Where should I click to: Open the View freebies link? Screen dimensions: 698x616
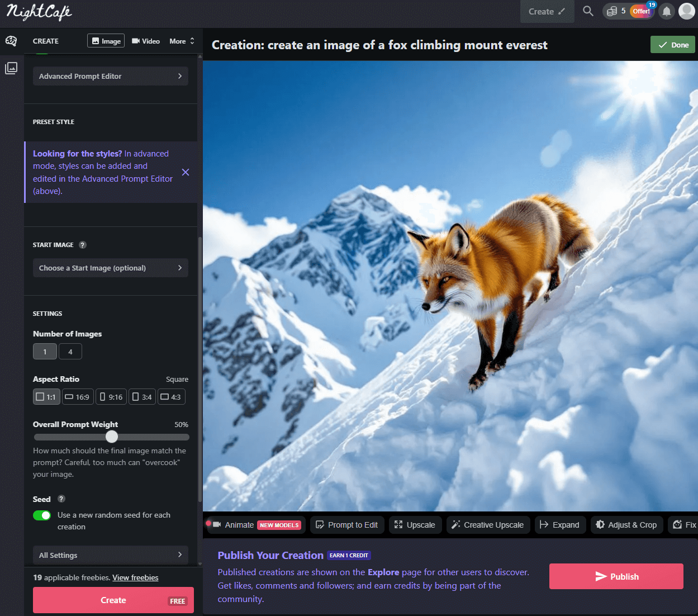[x=135, y=577]
